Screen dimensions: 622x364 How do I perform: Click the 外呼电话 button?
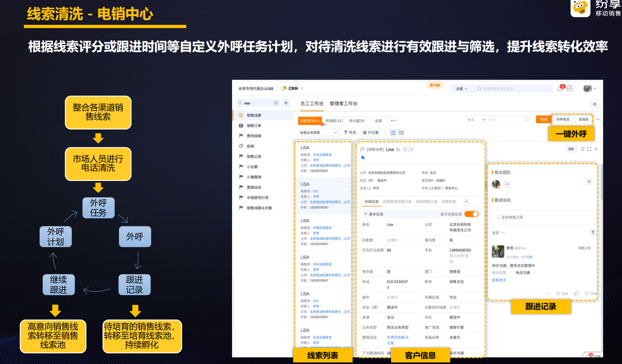(562, 120)
